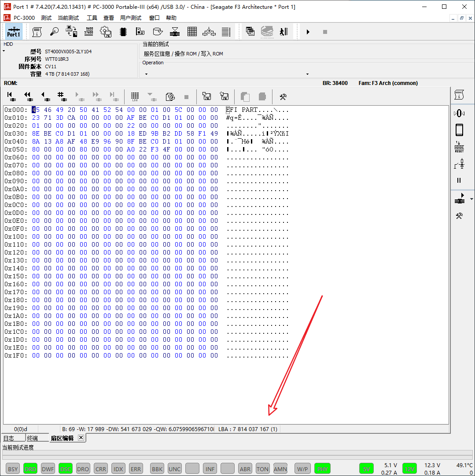Click the sector refresh/reload icon

point(170,97)
